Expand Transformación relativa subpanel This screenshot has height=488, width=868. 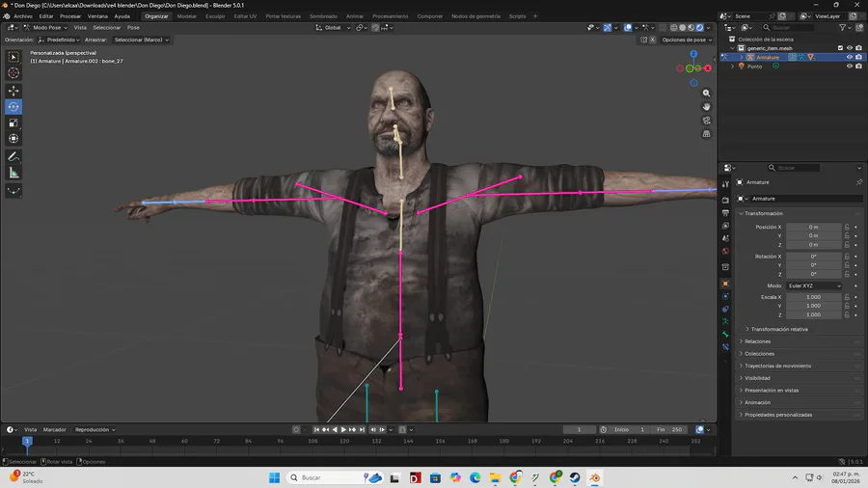click(779, 329)
